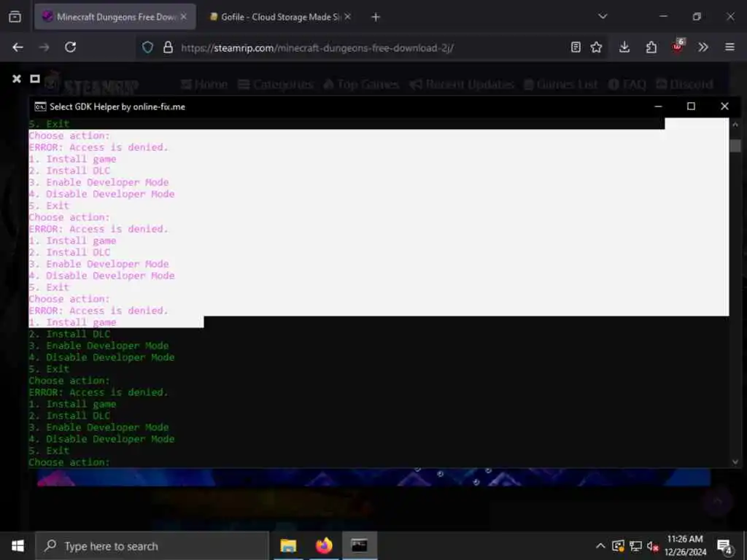Click the muted volume tray icon
This screenshot has height=560, width=747.
(653, 546)
